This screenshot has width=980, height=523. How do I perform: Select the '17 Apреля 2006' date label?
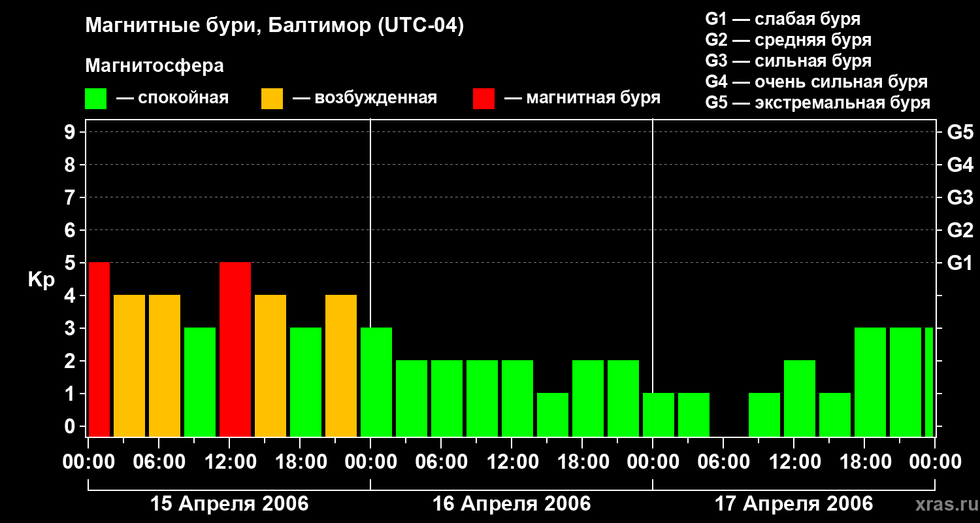pos(794,504)
